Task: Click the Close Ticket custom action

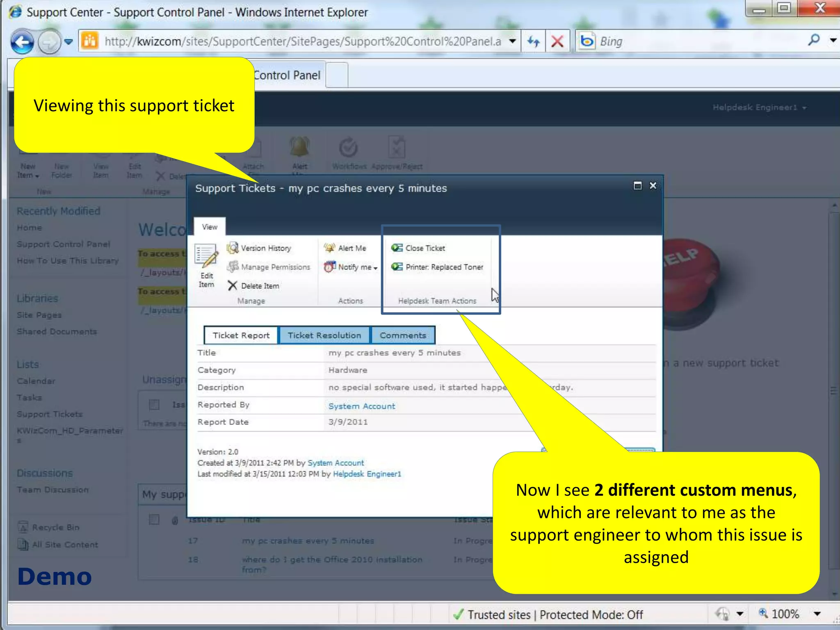Action: click(x=418, y=248)
